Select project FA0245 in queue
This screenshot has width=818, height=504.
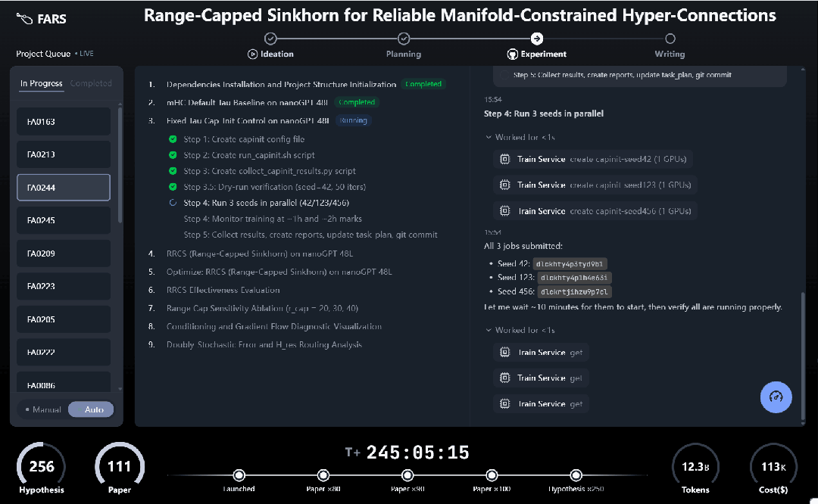64,220
